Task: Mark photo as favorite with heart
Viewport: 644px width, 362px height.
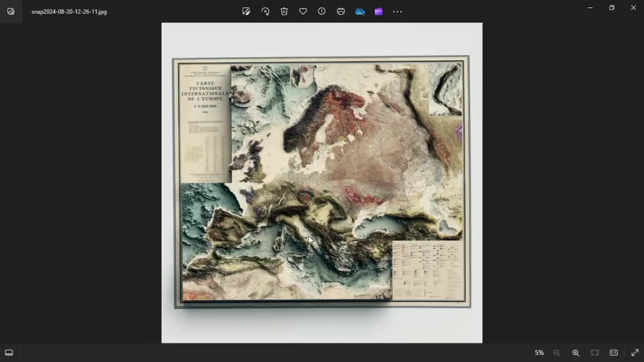Action: tap(303, 11)
